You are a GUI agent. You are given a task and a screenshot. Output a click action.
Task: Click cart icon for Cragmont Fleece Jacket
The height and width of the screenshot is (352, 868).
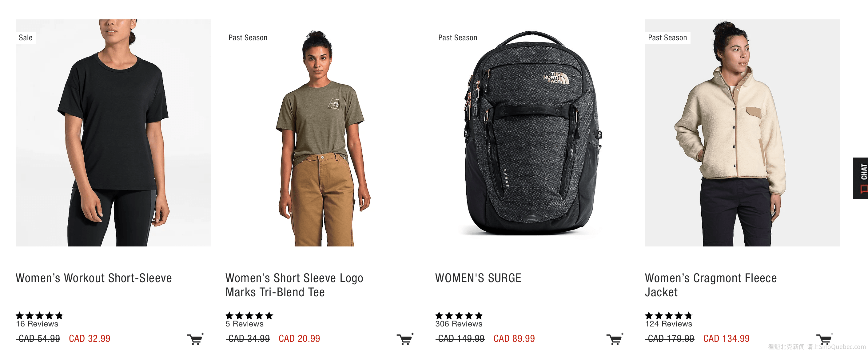[x=825, y=339]
